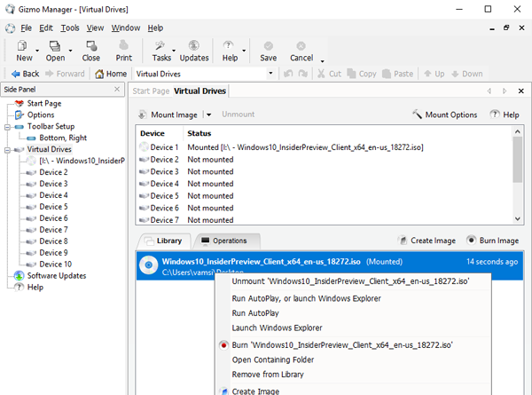The height and width of the screenshot is (395, 532).
Task: Click the Save toolbar icon
Action: tap(269, 51)
